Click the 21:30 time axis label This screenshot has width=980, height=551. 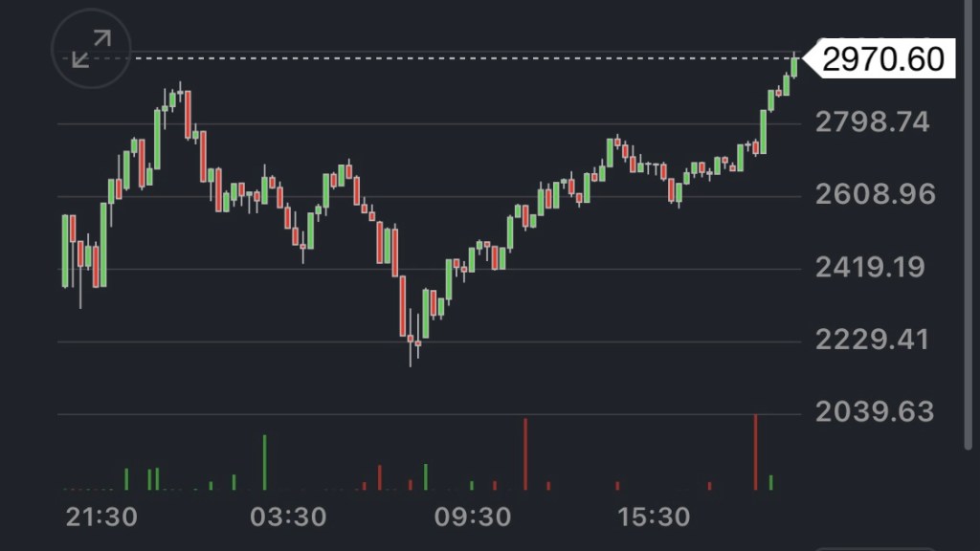[x=101, y=518]
